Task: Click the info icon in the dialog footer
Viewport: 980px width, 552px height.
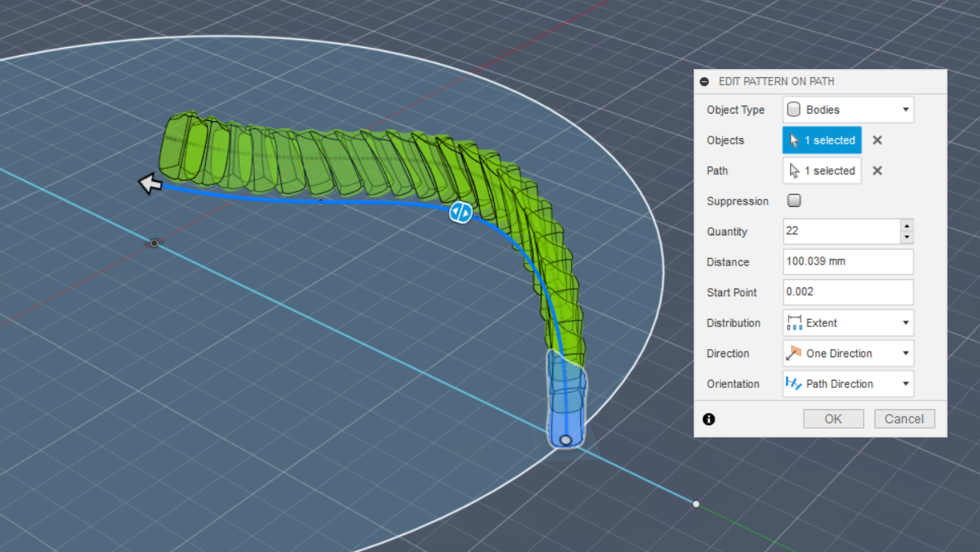Action: click(709, 419)
